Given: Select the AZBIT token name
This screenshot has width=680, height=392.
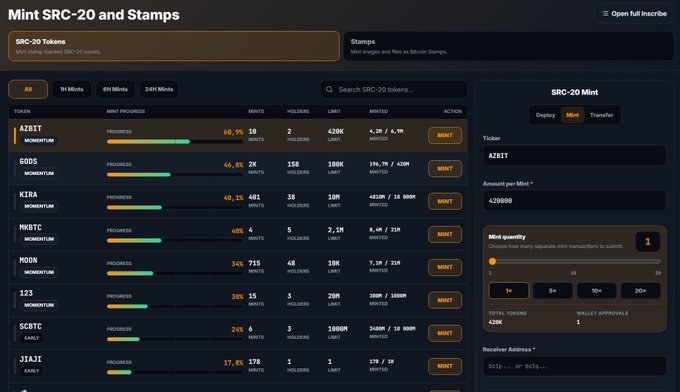Looking at the screenshot, I should point(30,128).
